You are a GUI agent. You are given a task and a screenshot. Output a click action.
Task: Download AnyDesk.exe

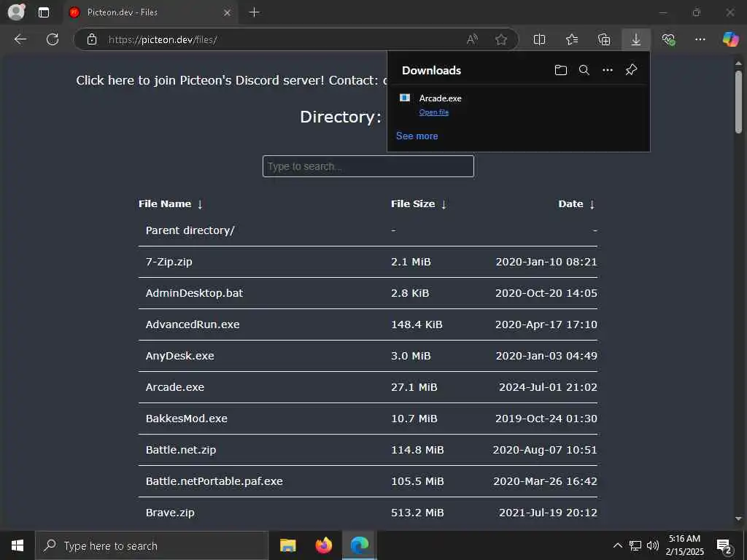pyautogui.click(x=180, y=356)
